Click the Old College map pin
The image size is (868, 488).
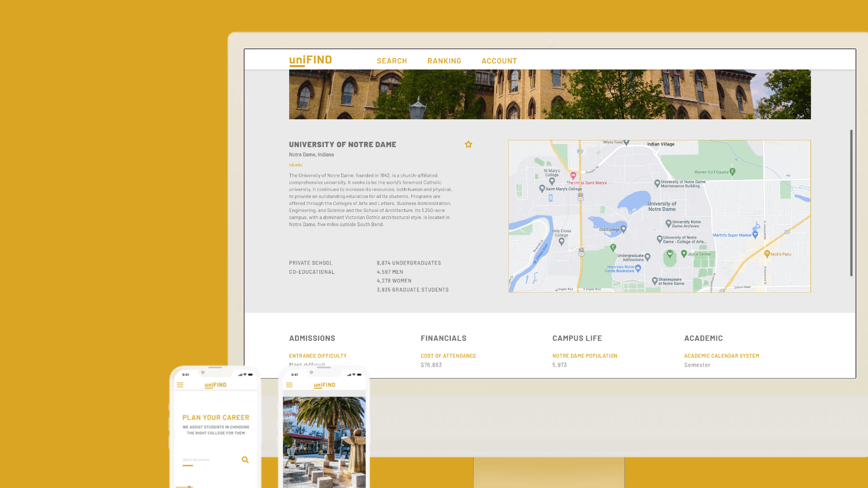coord(623,229)
